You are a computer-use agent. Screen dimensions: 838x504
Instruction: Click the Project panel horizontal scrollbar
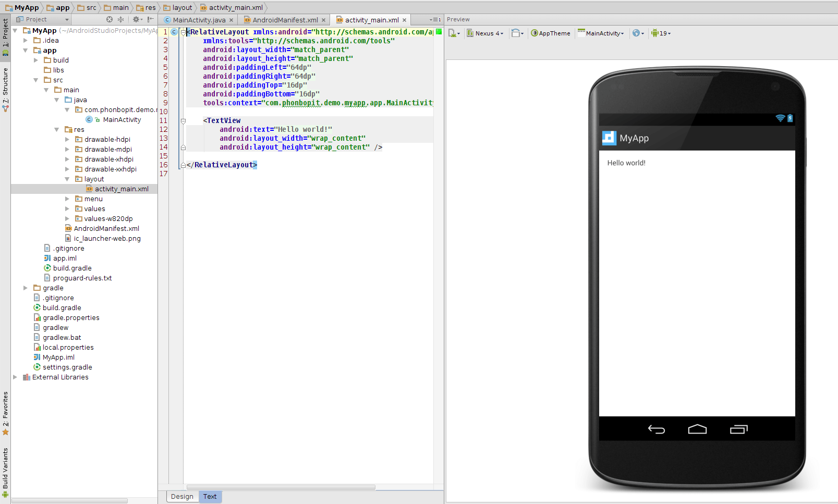(x=70, y=501)
